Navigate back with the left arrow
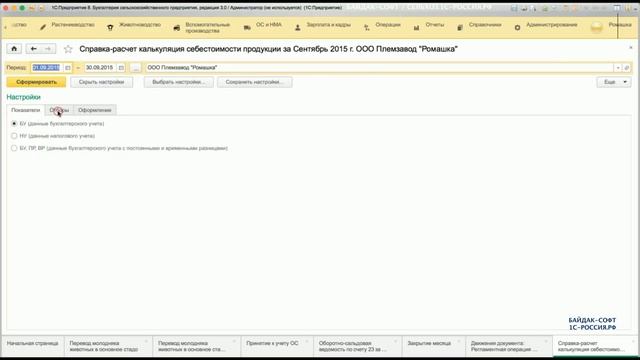The width and height of the screenshot is (640, 360). click(x=33, y=49)
